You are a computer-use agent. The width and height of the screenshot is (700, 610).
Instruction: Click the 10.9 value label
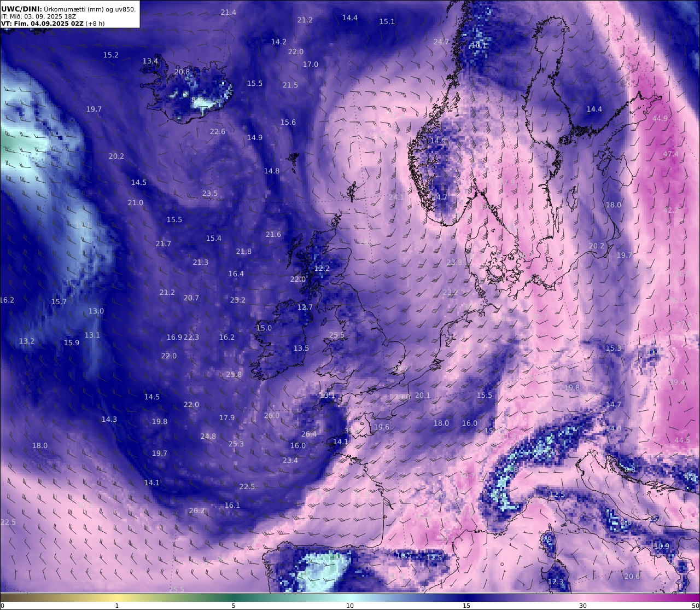(662, 546)
